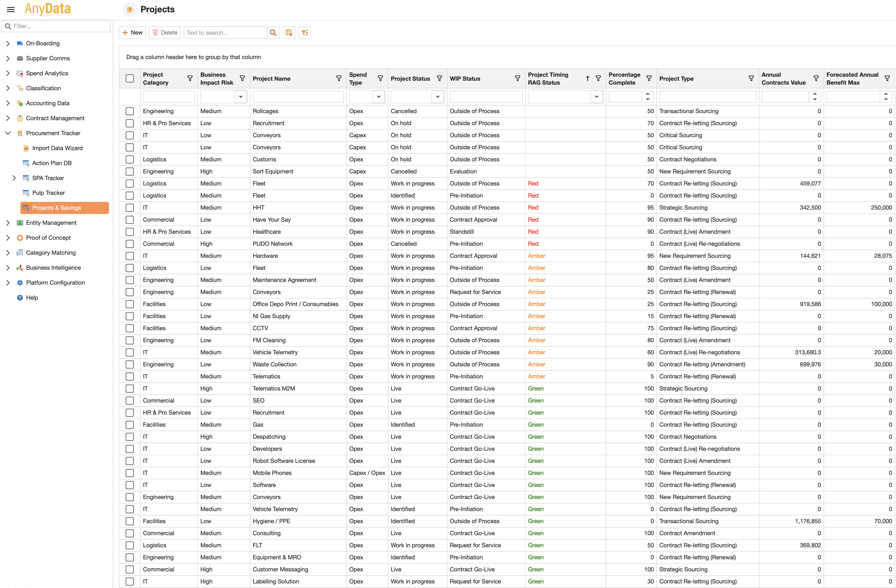Click the Text to search field

pos(225,33)
